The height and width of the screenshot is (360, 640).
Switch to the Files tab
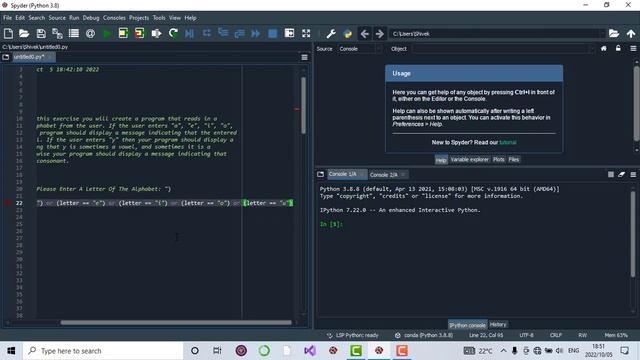click(513, 160)
